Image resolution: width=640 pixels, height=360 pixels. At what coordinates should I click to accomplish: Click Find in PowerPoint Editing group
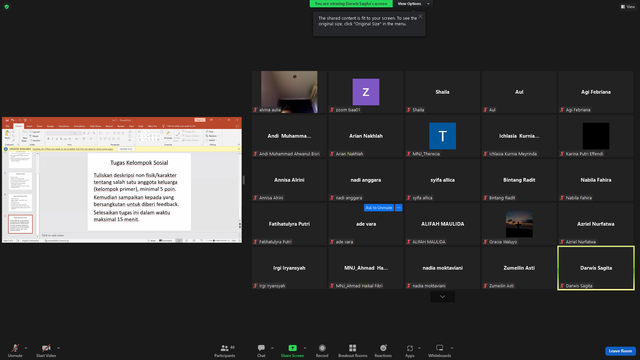coord(210,131)
